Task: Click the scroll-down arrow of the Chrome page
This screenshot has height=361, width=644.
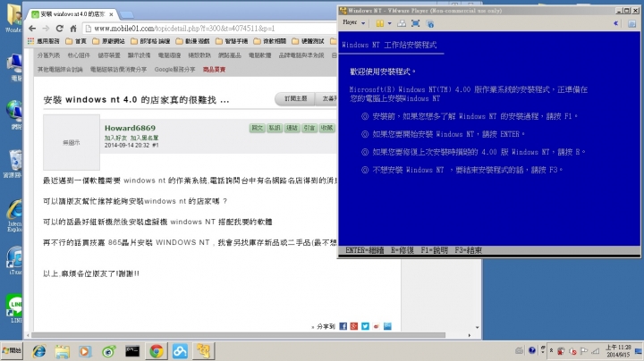Action: pyautogui.click(x=478, y=327)
